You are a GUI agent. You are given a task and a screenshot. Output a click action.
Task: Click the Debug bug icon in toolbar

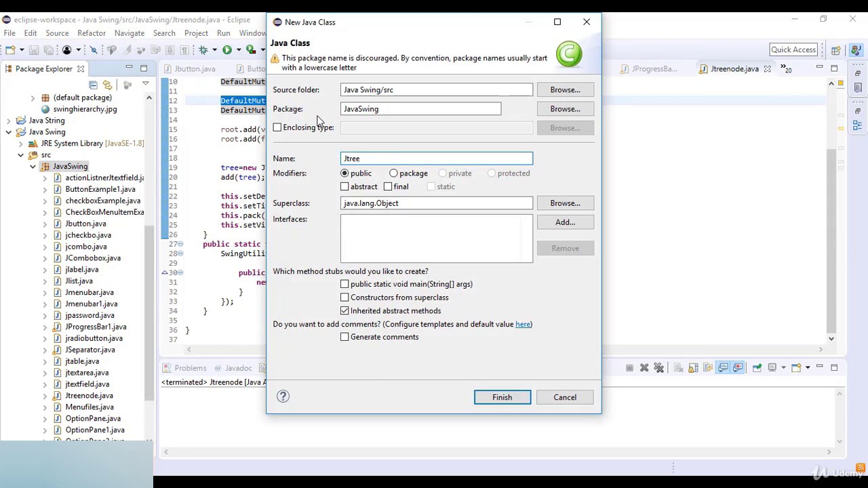[203, 50]
